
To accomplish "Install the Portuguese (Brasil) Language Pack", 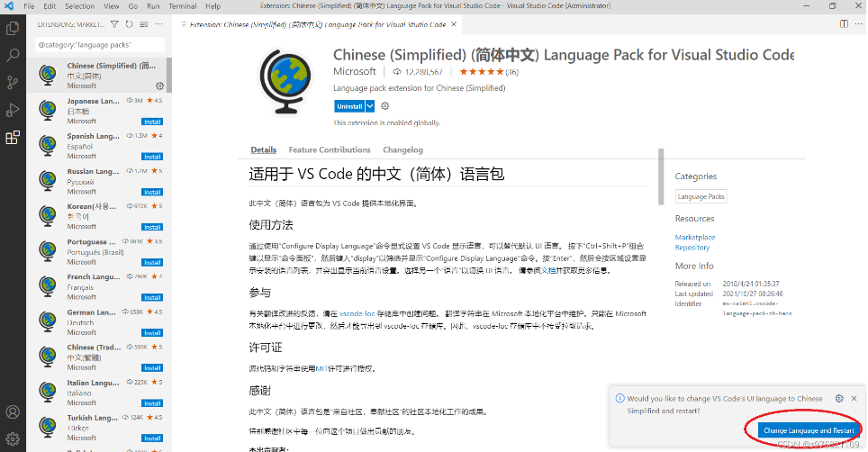I will click(152, 262).
